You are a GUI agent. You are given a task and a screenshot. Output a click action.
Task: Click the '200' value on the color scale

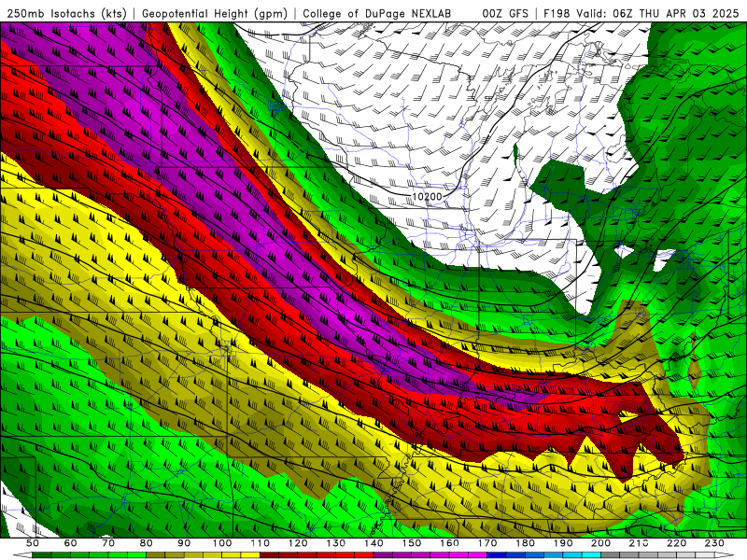tap(600, 543)
